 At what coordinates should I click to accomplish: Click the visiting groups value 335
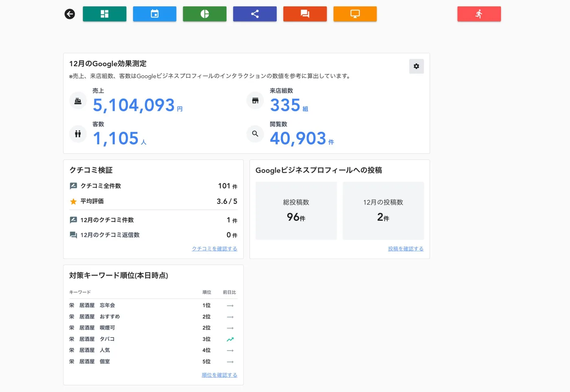click(x=285, y=105)
